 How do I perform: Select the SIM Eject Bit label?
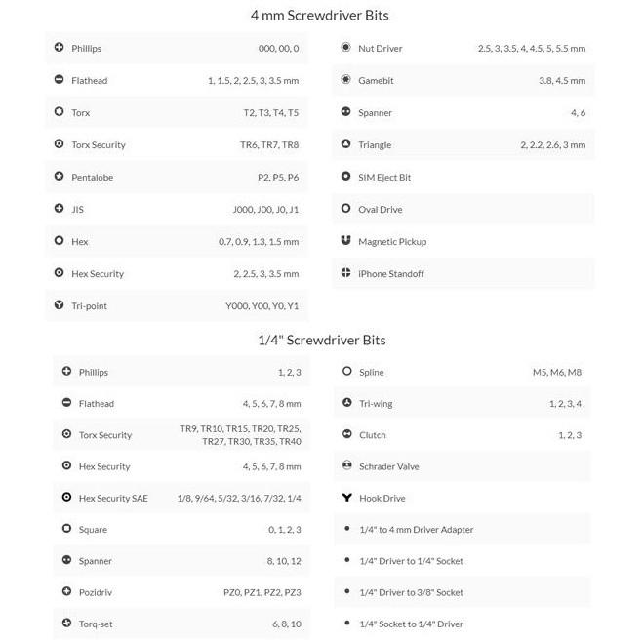click(x=384, y=178)
